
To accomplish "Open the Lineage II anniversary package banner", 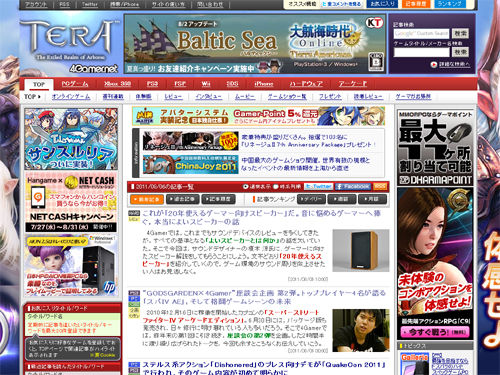I will (x=191, y=141).
